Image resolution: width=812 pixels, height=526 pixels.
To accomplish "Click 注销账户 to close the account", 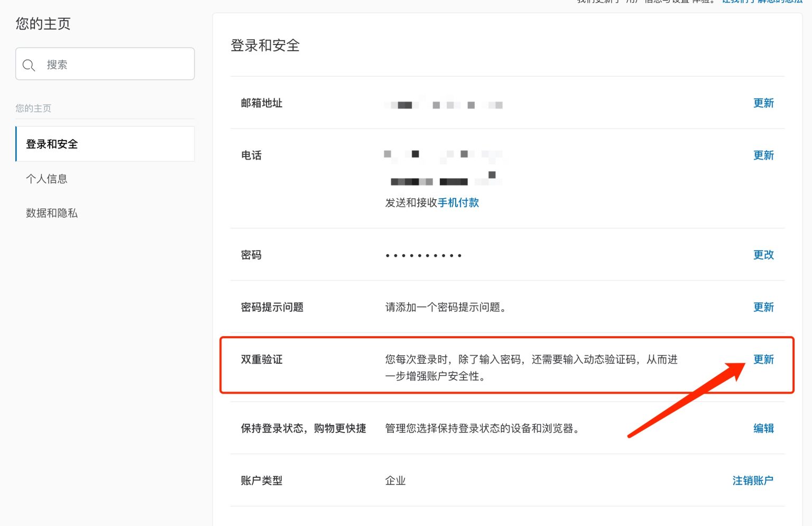I will [x=752, y=480].
